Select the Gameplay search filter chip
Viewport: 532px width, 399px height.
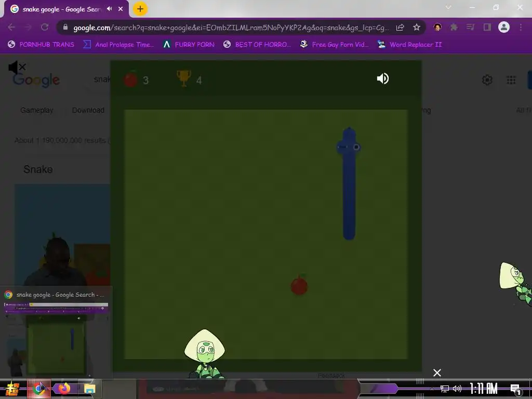click(37, 110)
